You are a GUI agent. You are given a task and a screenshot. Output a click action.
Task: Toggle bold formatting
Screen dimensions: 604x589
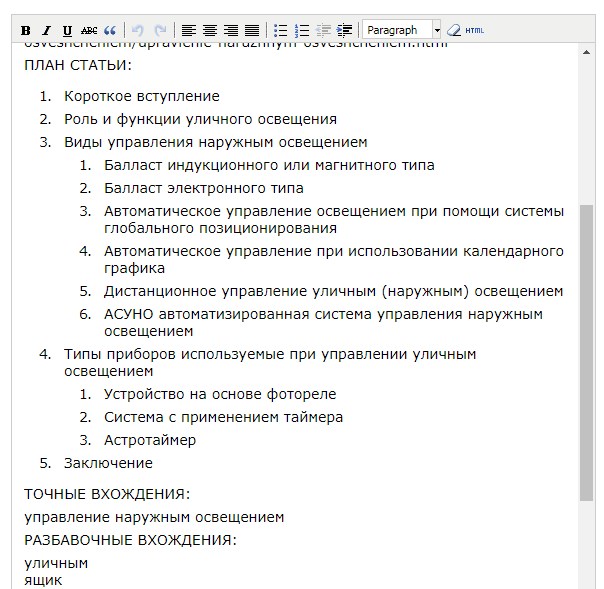pos(25,30)
